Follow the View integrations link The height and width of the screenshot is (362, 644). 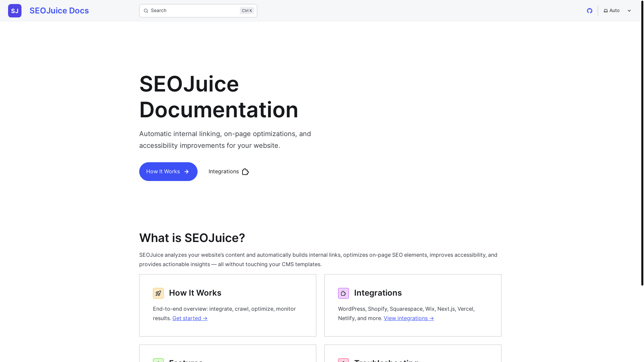coord(409,318)
